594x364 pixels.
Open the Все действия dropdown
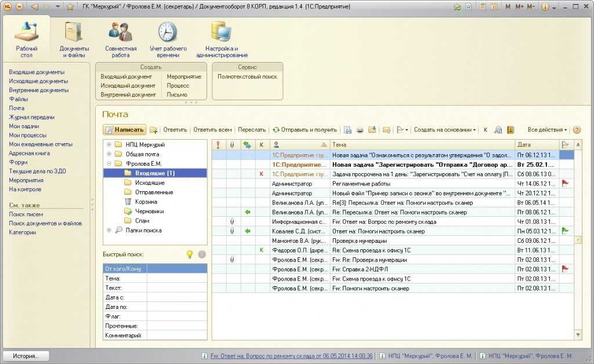point(548,130)
